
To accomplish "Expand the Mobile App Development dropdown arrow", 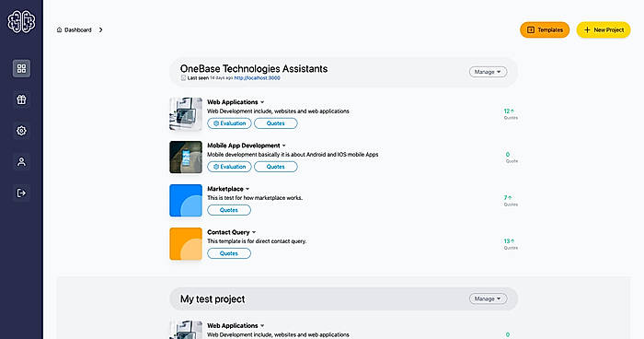I will tap(283, 146).
